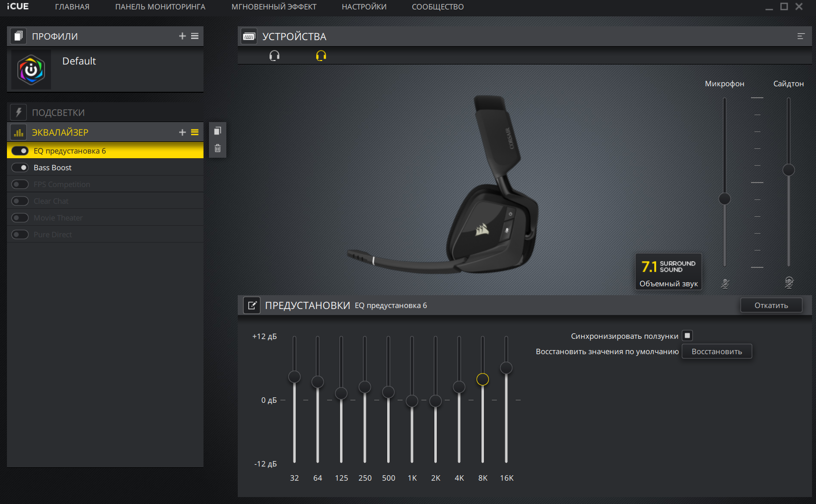Open the equalizer hamburger menu

195,132
